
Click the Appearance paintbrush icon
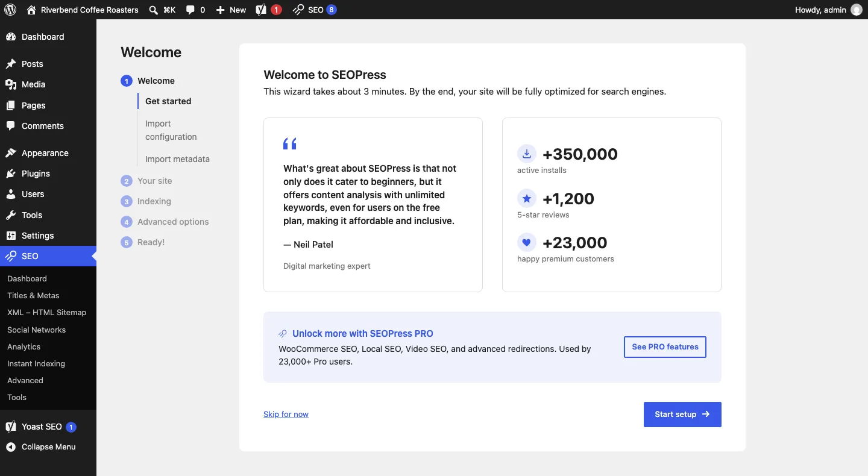point(11,153)
